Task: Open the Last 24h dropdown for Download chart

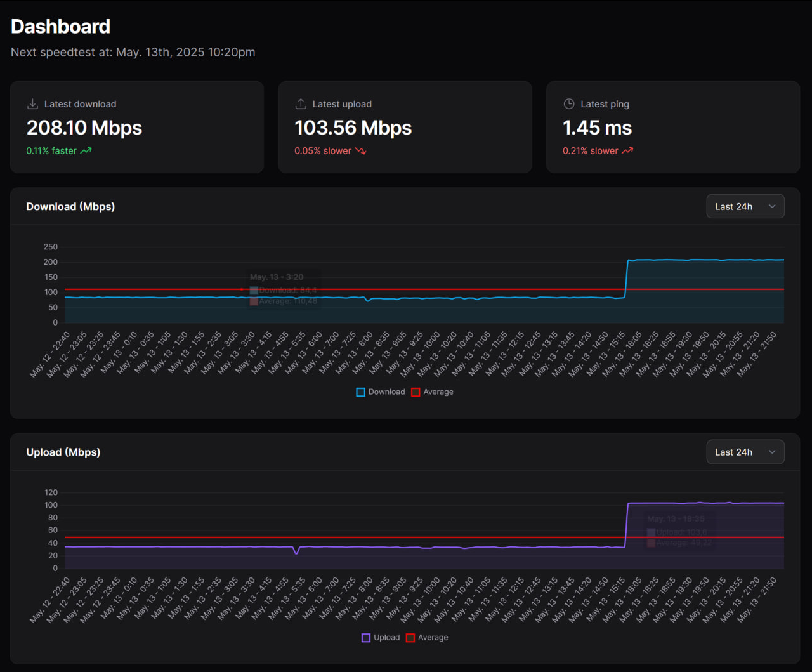Action: click(745, 206)
